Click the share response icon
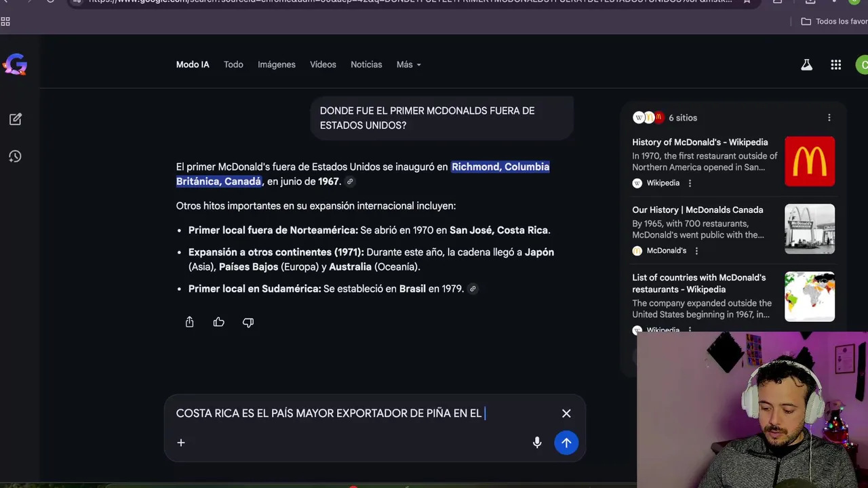The height and width of the screenshot is (488, 868). [190, 322]
